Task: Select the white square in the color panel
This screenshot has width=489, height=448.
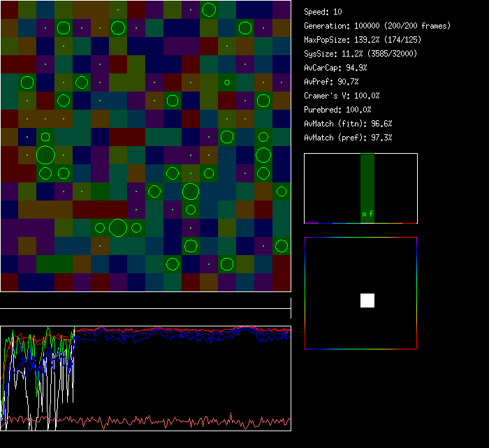Action: (x=367, y=301)
